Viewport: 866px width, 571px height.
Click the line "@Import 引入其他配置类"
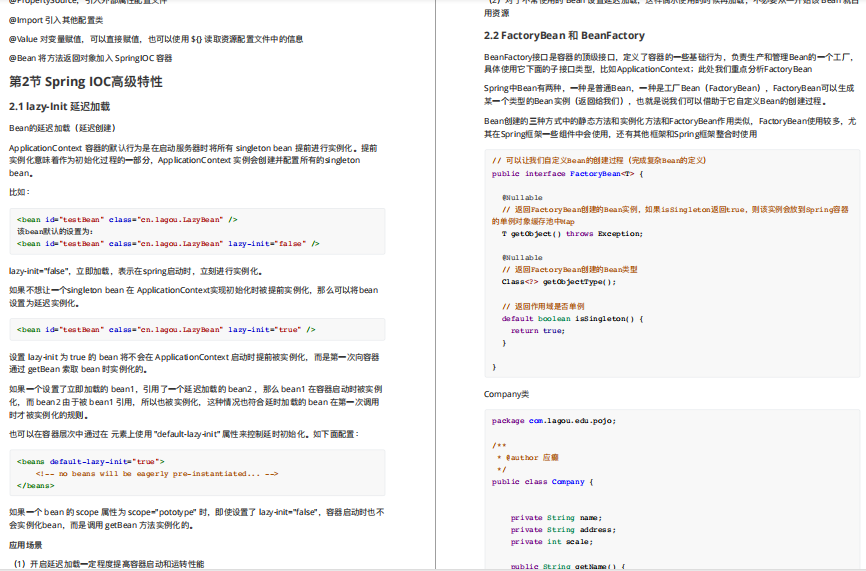56,20
